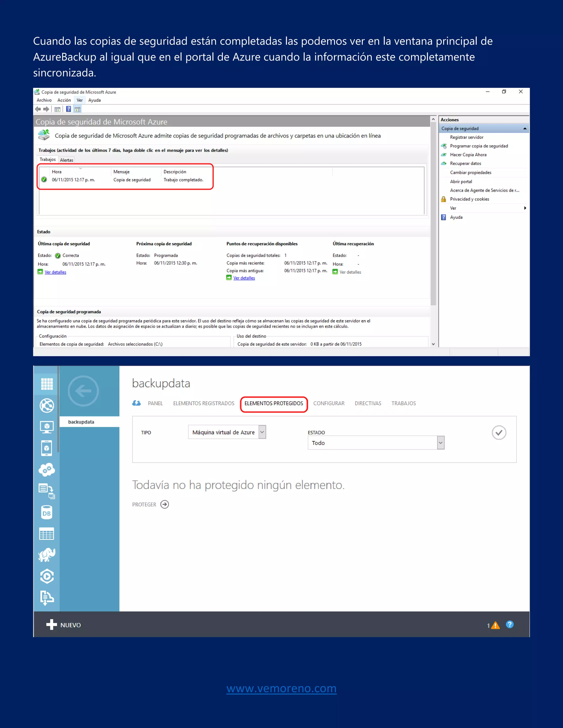
Task: Open the StorSimple file sync icon in sidebar
Action: 47,491
